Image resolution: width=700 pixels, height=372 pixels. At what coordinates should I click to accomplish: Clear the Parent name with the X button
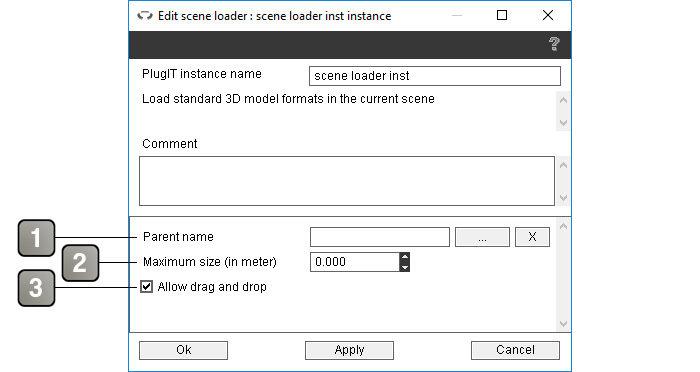coord(532,237)
